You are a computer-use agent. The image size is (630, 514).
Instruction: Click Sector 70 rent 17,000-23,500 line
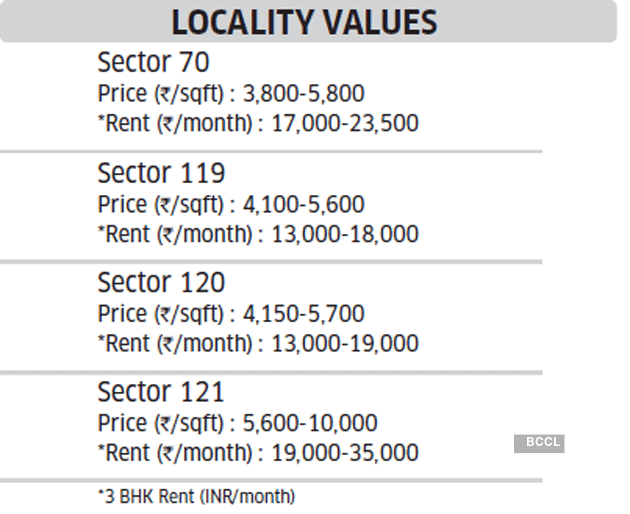click(x=257, y=124)
